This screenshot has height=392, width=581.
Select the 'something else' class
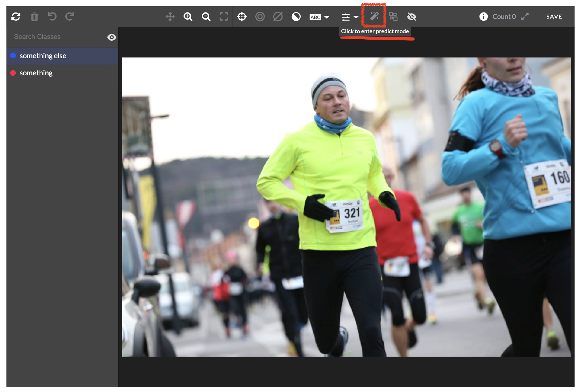(x=43, y=56)
